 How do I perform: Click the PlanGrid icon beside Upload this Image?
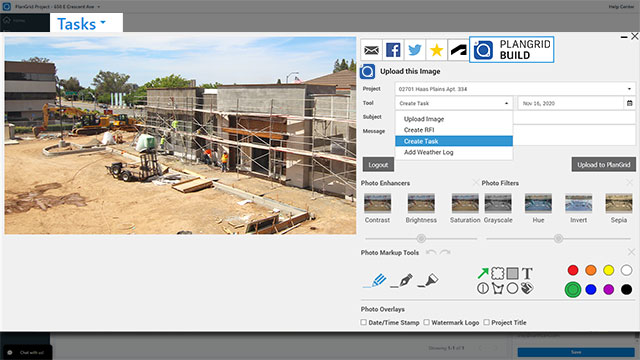[367, 71]
